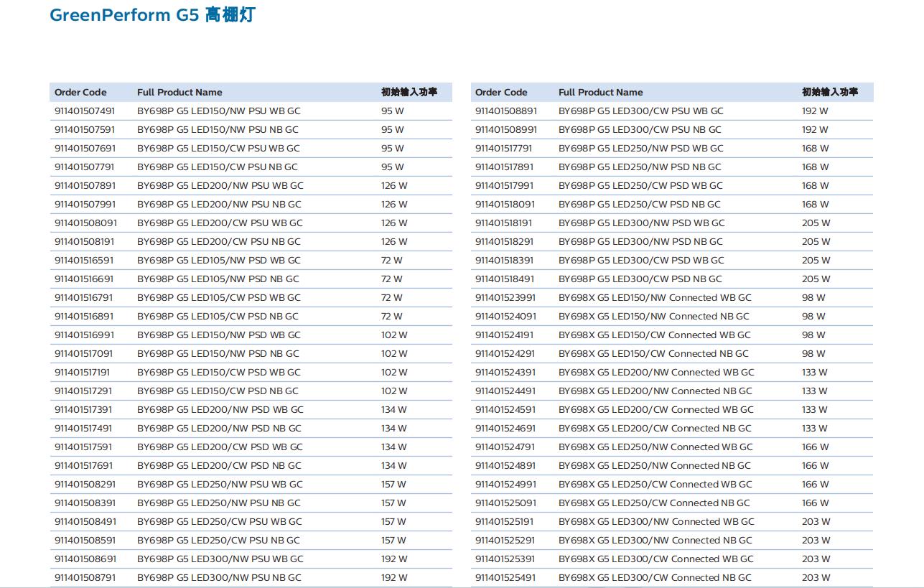Select order code 911401525091
The width and height of the screenshot is (924, 588).
(x=505, y=503)
